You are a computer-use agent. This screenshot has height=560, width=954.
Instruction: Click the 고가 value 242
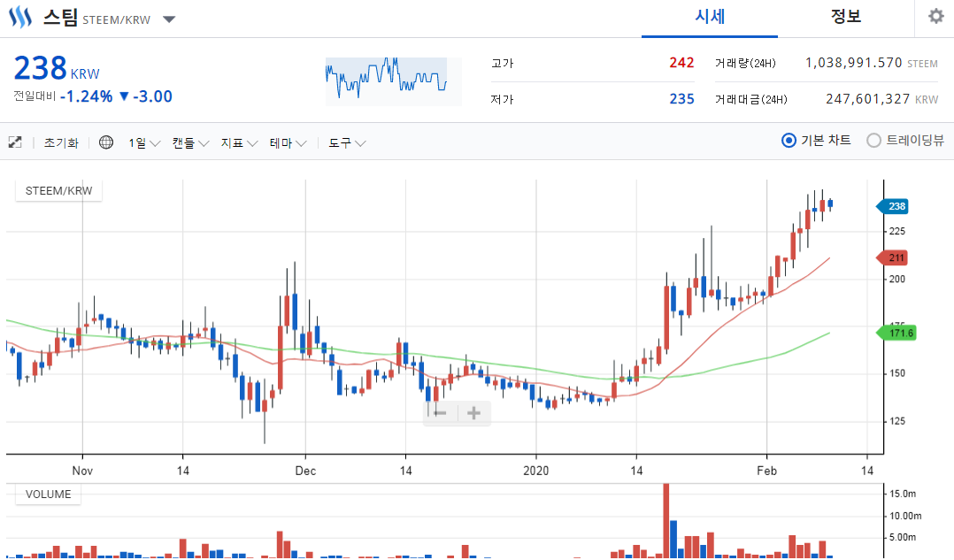681,63
